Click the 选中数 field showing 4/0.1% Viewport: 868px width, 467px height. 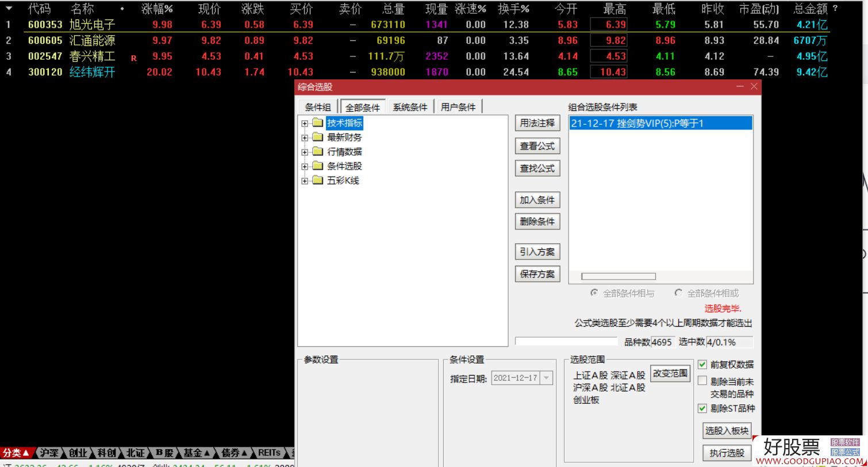729,342
